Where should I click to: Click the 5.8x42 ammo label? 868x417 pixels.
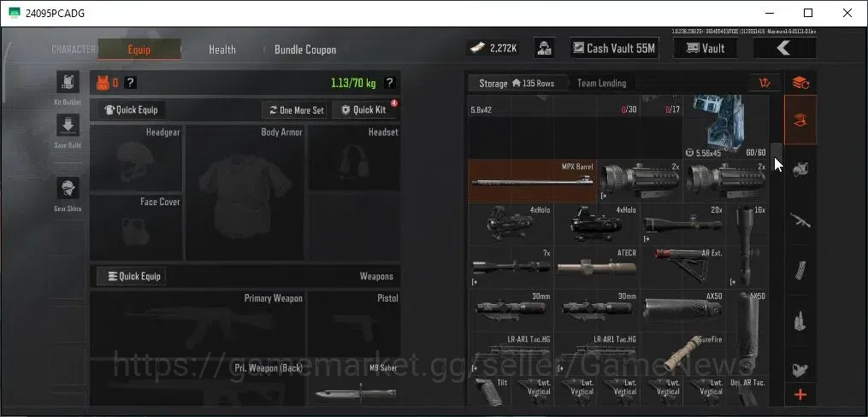pos(481,109)
